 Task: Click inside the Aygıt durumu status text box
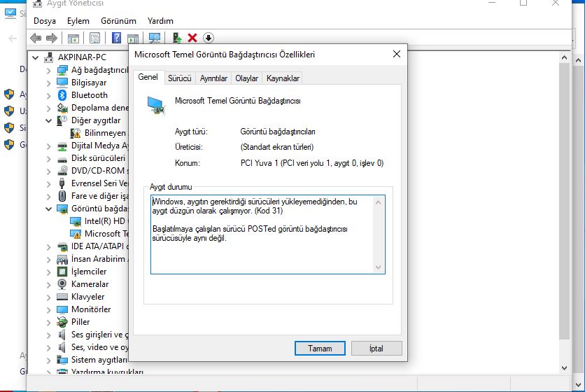[x=268, y=234]
